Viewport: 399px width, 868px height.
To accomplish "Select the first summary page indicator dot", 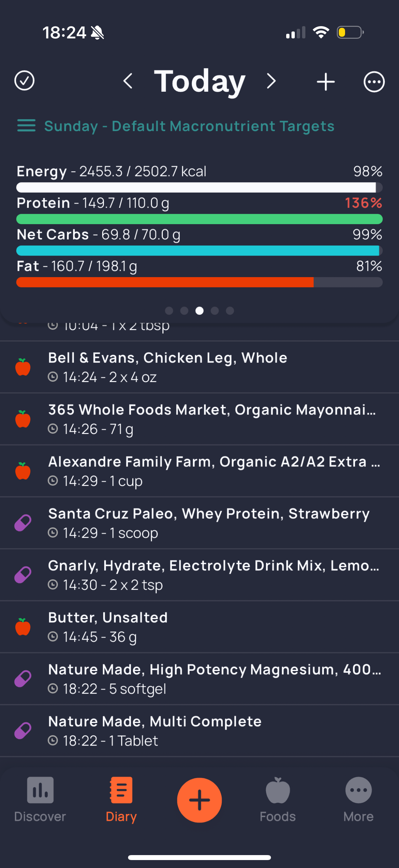I will pos(169,310).
